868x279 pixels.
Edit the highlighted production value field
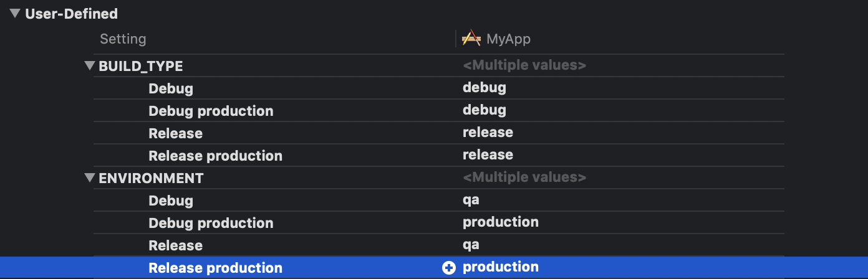click(x=501, y=267)
